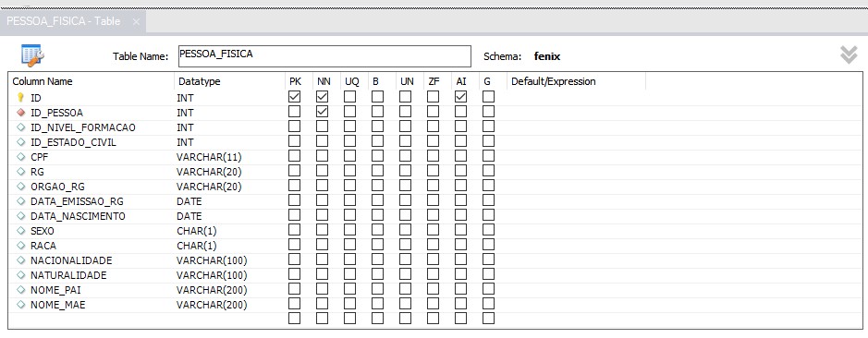Click the diamond icon next to CPF column
The height and width of the screenshot is (338, 868).
[21, 157]
